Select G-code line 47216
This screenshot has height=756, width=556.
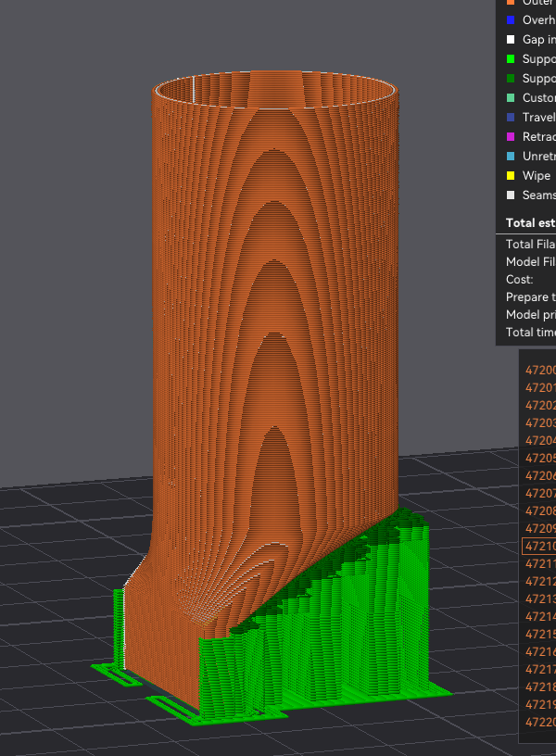[540, 652]
